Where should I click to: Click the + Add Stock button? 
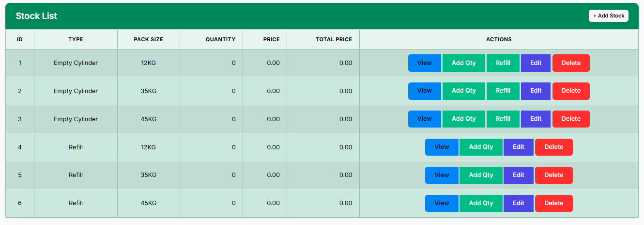608,16
